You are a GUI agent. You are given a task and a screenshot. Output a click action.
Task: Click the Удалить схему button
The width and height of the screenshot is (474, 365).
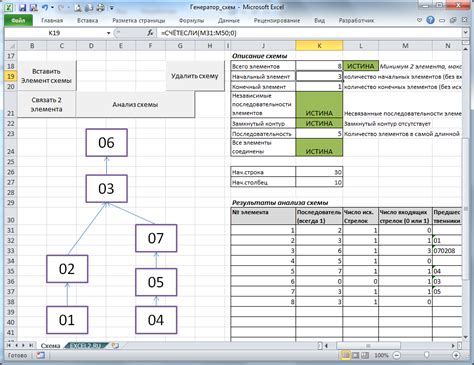point(195,76)
